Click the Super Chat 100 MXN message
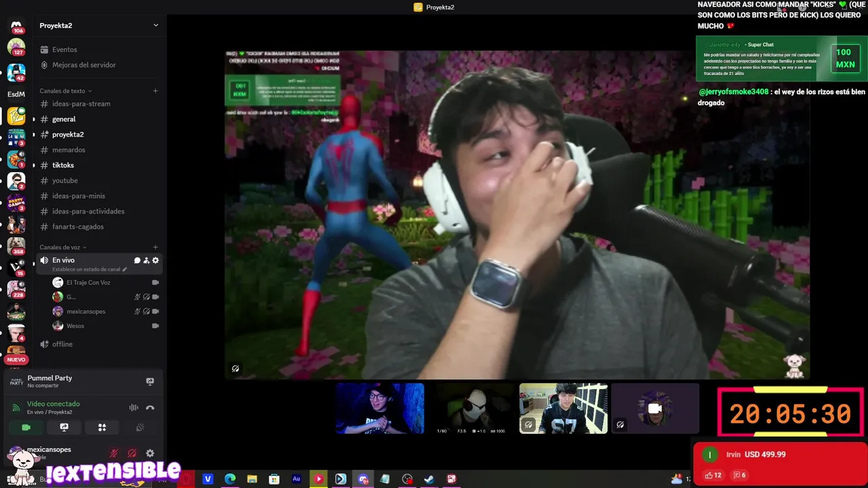Viewport: 868px width, 488px height. pyautogui.click(x=781, y=59)
